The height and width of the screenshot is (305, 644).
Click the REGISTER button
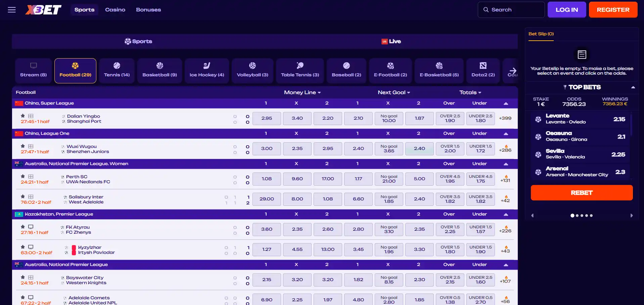[x=613, y=10]
